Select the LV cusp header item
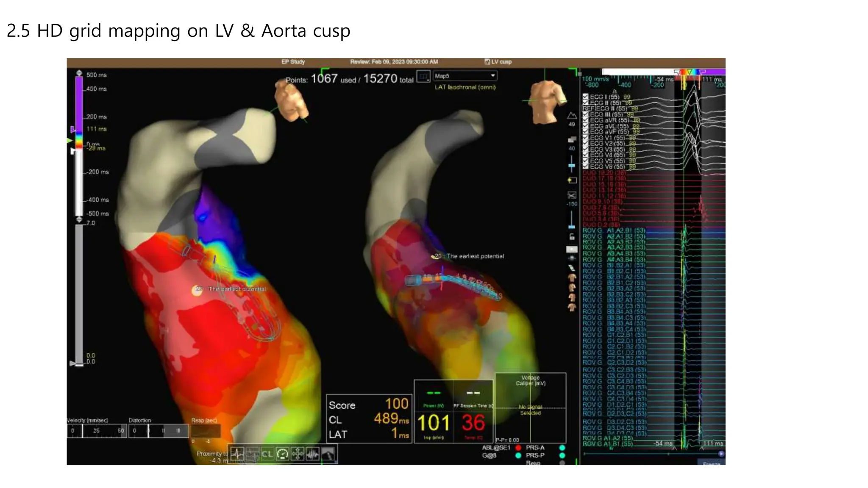Viewport: 868px width, 488px height. point(498,62)
